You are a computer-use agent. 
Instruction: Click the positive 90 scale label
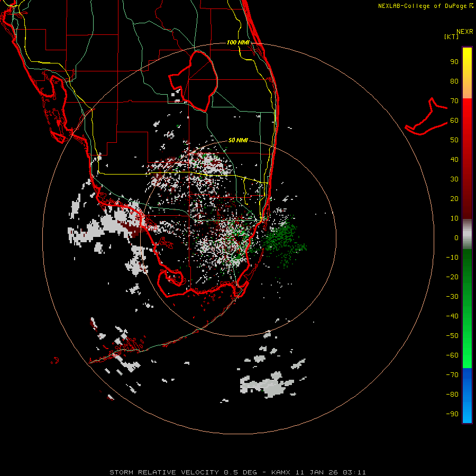454,62
